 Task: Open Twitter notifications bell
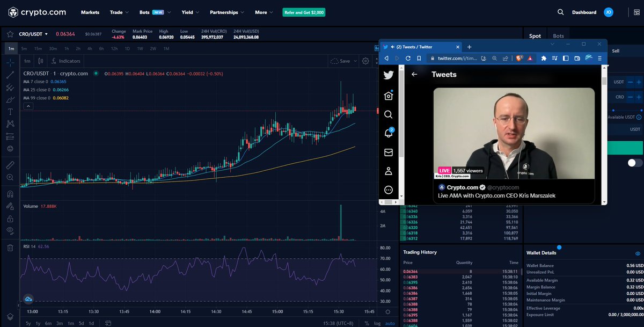(x=389, y=133)
